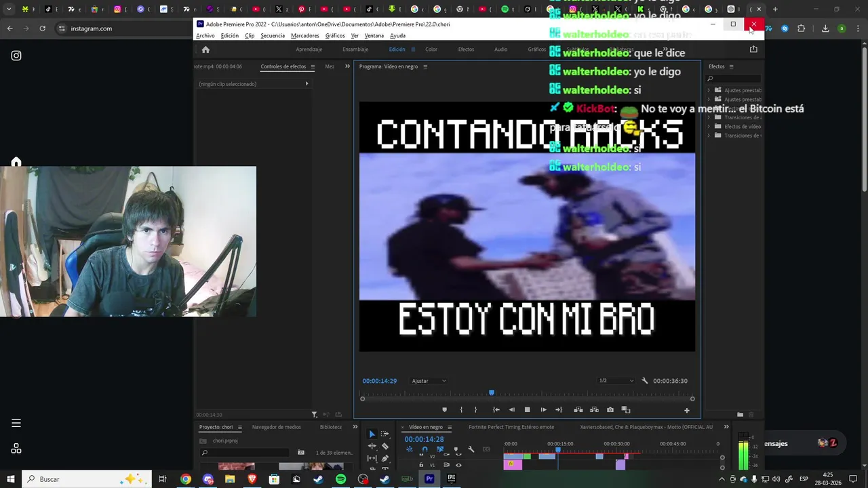Select the Razor tool
Screen dimensions: 868x488
pos(385,446)
